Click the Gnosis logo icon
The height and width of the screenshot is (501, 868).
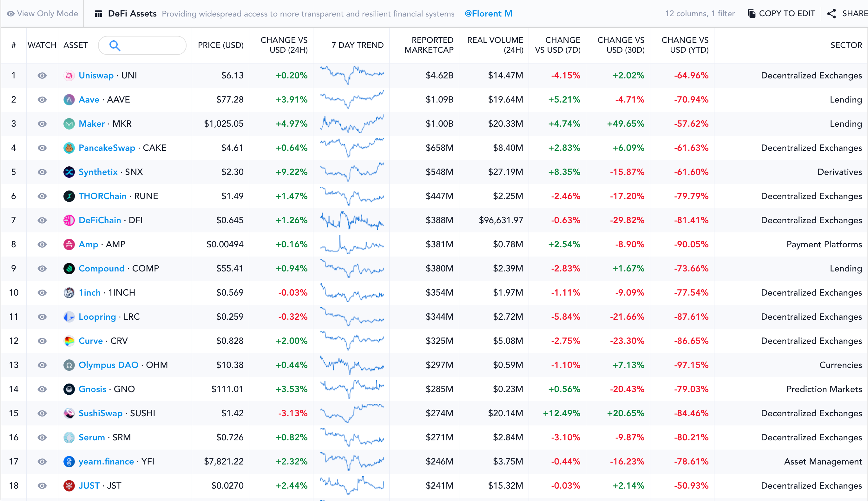tap(69, 389)
